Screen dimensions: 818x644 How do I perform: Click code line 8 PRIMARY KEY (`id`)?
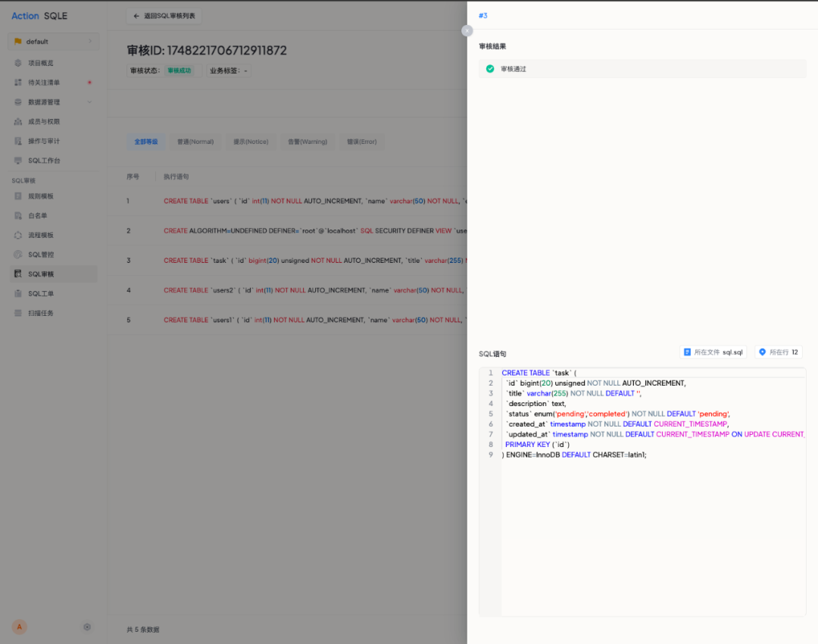coord(537,445)
